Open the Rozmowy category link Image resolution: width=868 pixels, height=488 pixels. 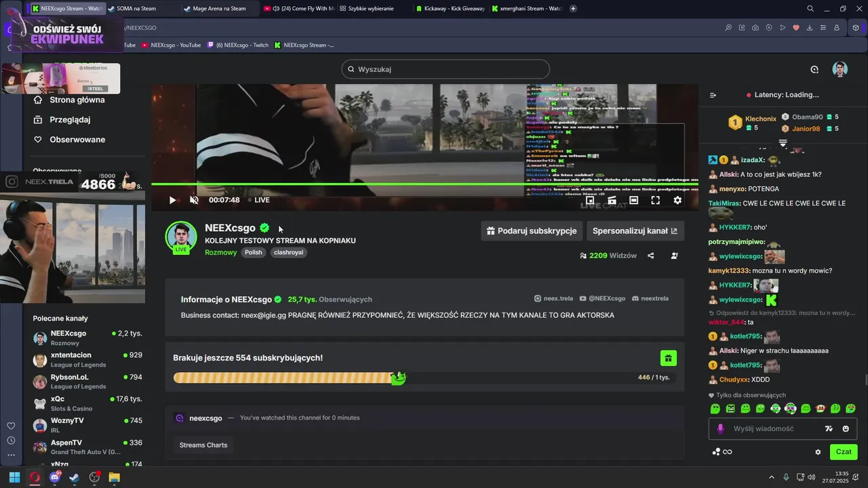click(x=221, y=252)
